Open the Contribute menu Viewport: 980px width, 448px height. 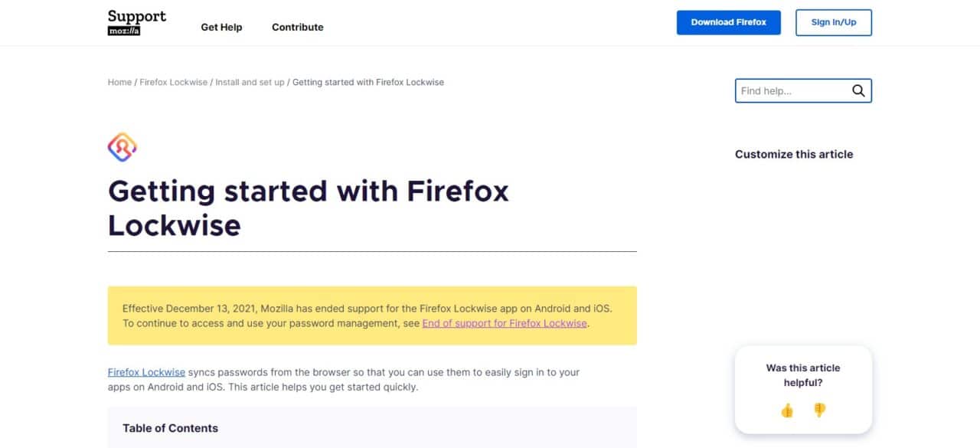298,27
